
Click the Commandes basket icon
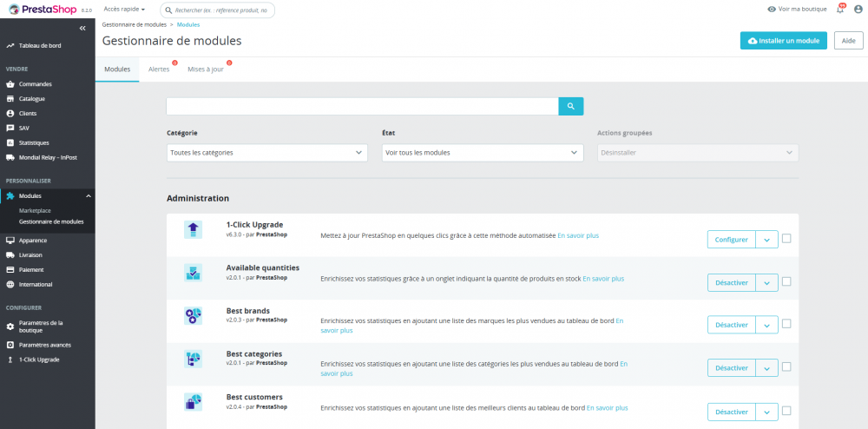(x=10, y=84)
